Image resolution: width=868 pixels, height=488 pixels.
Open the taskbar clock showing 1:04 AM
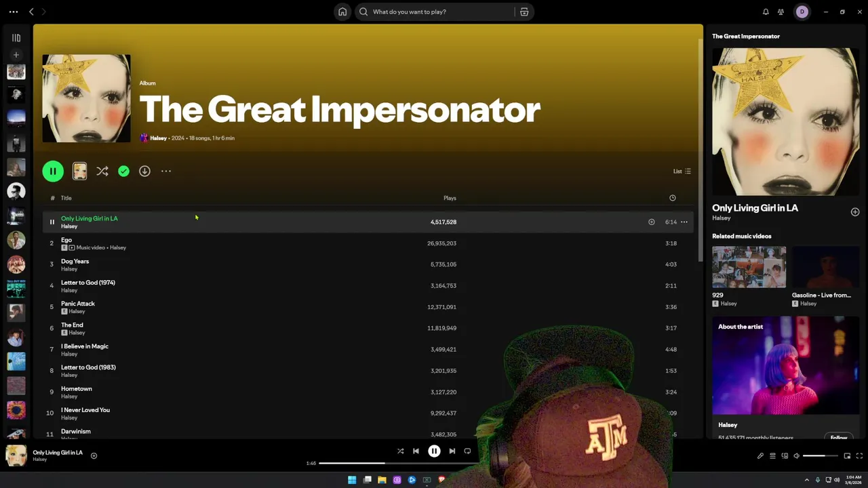tap(853, 480)
